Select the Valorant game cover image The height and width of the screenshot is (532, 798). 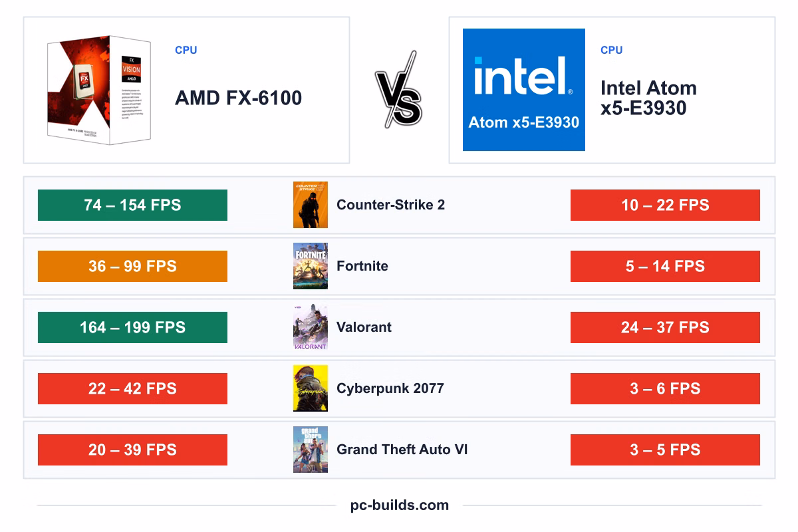tap(311, 327)
